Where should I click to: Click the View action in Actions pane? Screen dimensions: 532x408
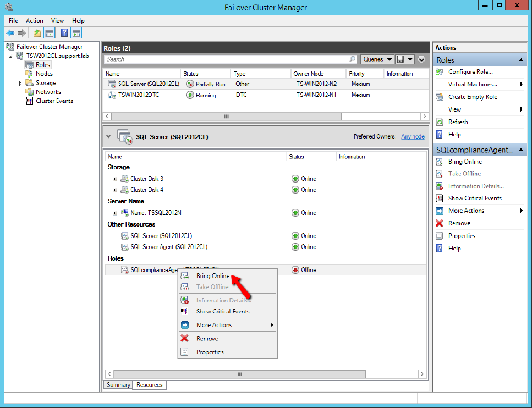[454, 109]
